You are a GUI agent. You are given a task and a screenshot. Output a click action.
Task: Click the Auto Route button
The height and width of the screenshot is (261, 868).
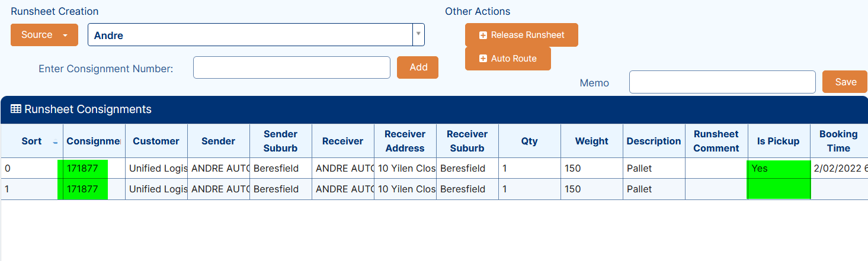(x=508, y=59)
